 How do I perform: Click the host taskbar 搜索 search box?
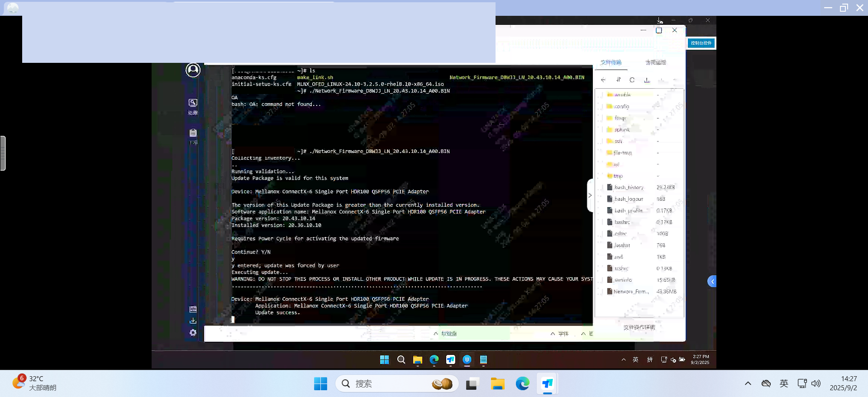tap(397, 384)
